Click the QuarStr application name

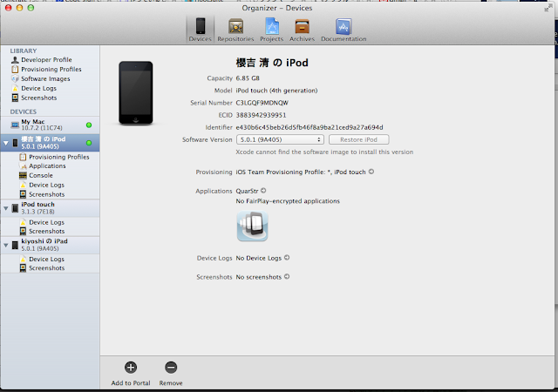tap(247, 191)
